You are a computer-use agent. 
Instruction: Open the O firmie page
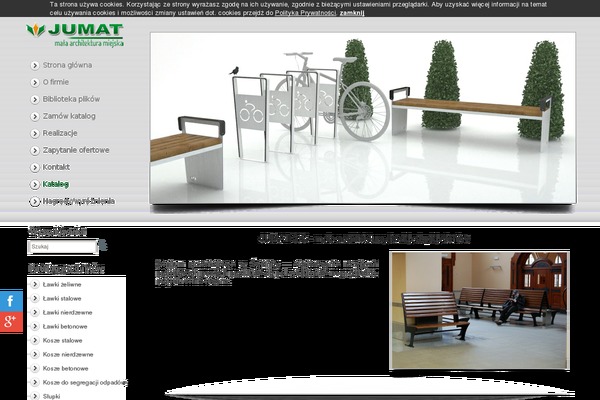(x=56, y=82)
